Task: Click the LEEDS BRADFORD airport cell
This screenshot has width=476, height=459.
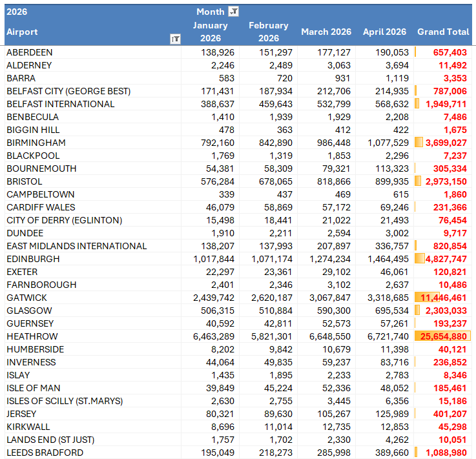Action: (x=45, y=453)
